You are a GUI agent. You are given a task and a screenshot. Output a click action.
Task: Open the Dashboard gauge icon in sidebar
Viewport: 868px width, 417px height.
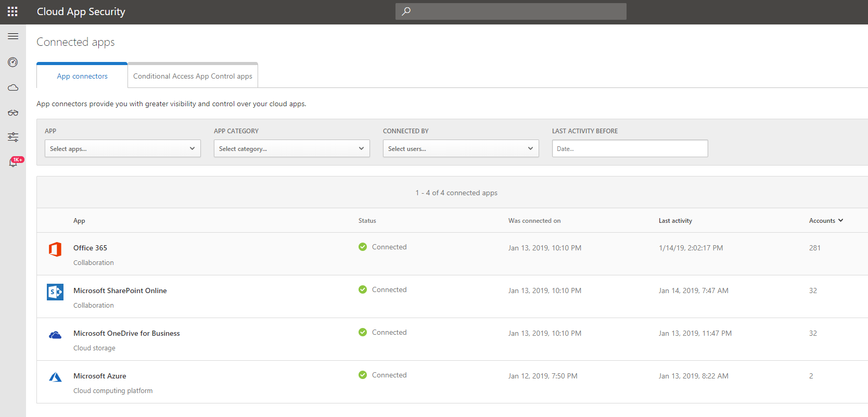pyautogui.click(x=13, y=62)
